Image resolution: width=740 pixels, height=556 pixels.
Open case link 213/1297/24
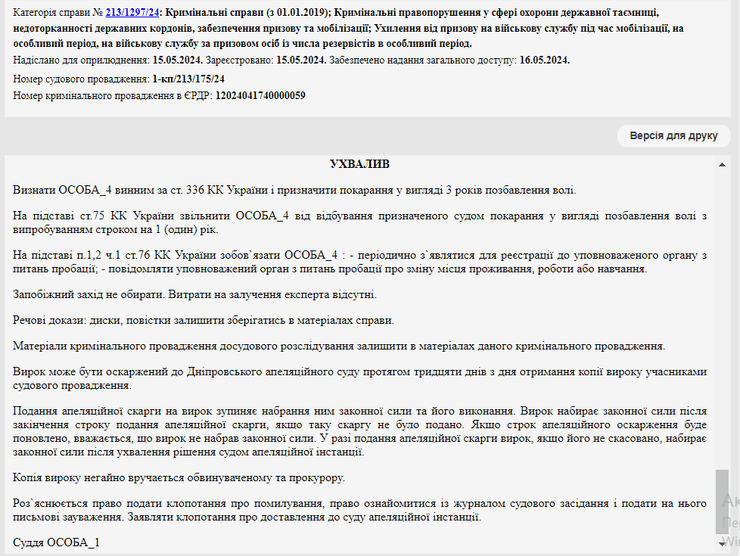click(x=132, y=13)
